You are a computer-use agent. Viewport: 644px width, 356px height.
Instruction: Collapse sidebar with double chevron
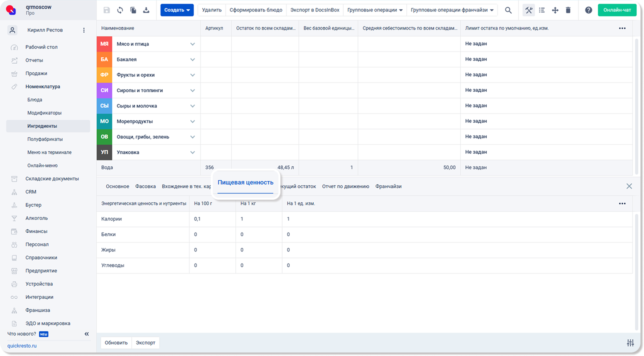pyautogui.click(x=87, y=334)
